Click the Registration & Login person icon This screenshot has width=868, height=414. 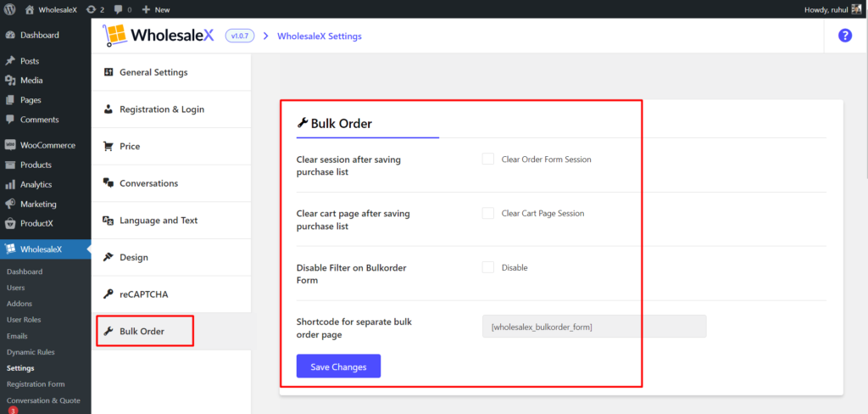pos(108,109)
